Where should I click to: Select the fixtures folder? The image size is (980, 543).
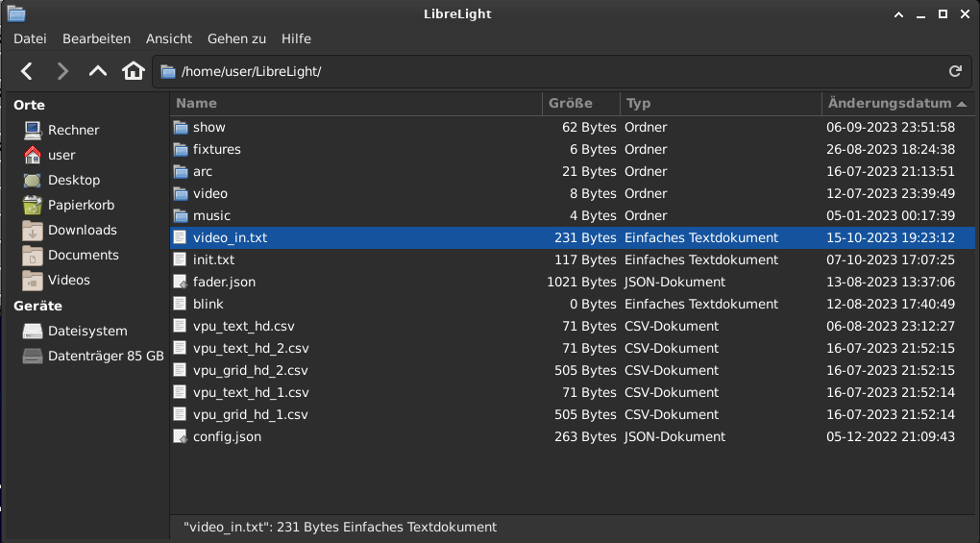tap(216, 149)
